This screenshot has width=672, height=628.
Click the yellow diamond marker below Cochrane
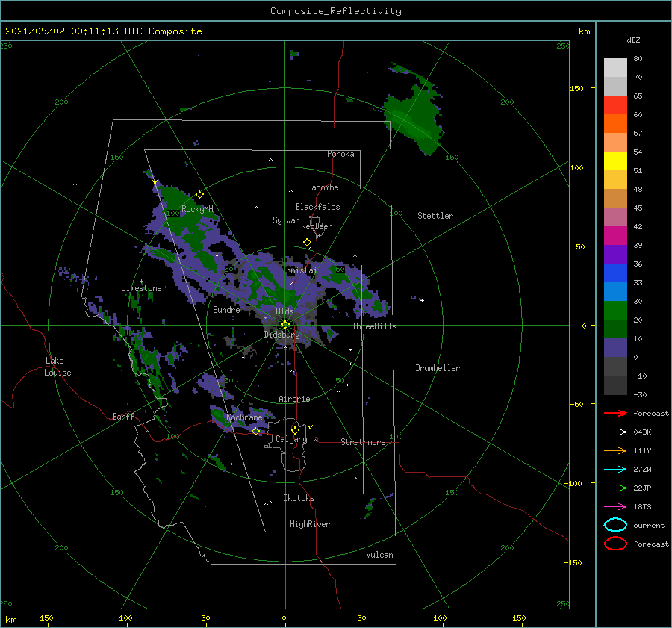(x=256, y=432)
